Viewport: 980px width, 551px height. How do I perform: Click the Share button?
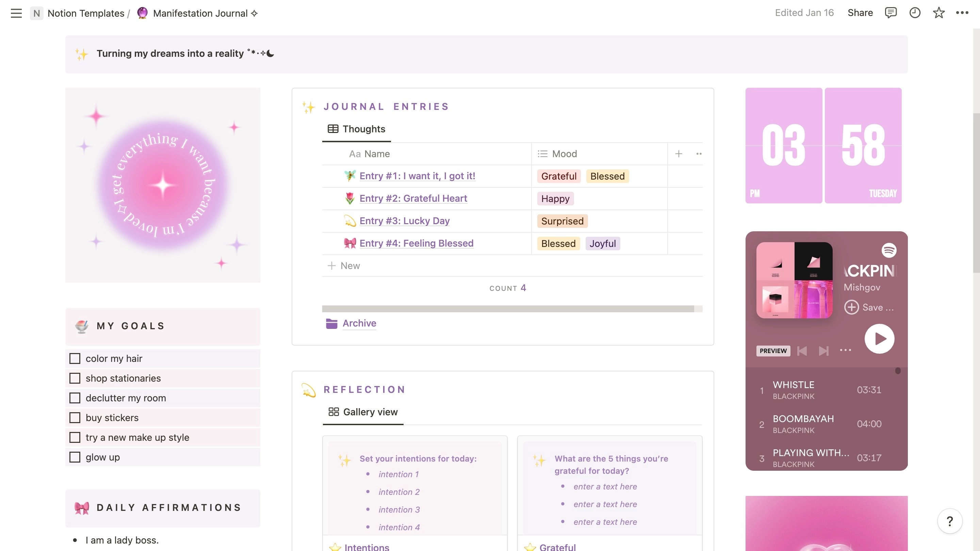pyautogui.click(x=860, y=13)
